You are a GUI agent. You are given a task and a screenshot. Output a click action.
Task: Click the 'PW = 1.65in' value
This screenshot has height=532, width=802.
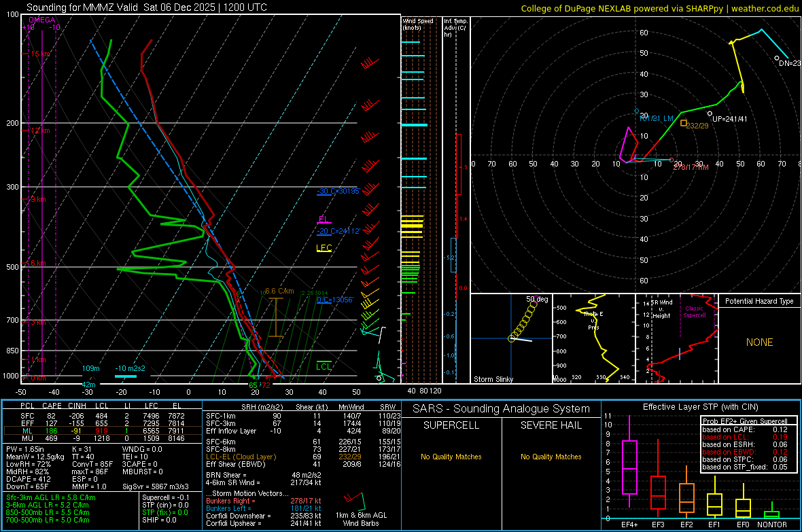[25, 449]
